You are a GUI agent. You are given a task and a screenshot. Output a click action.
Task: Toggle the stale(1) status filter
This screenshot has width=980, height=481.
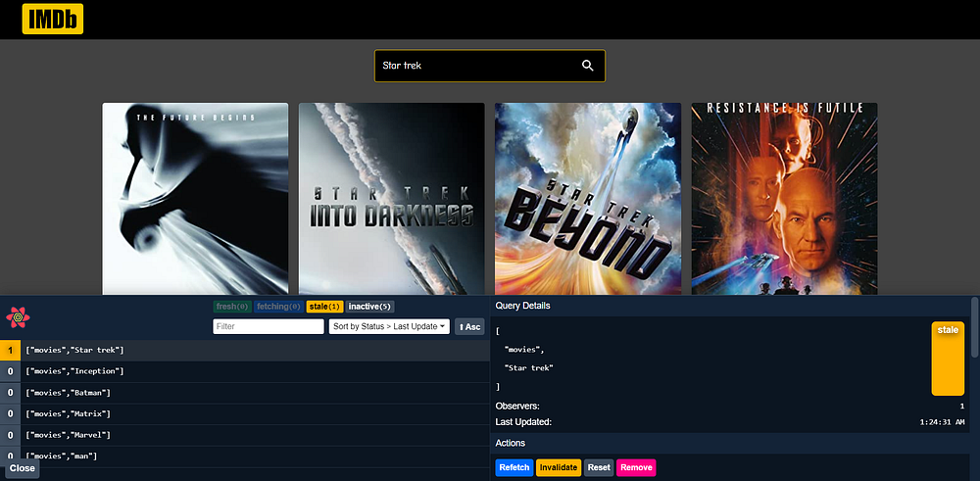(x=325, y=307)
